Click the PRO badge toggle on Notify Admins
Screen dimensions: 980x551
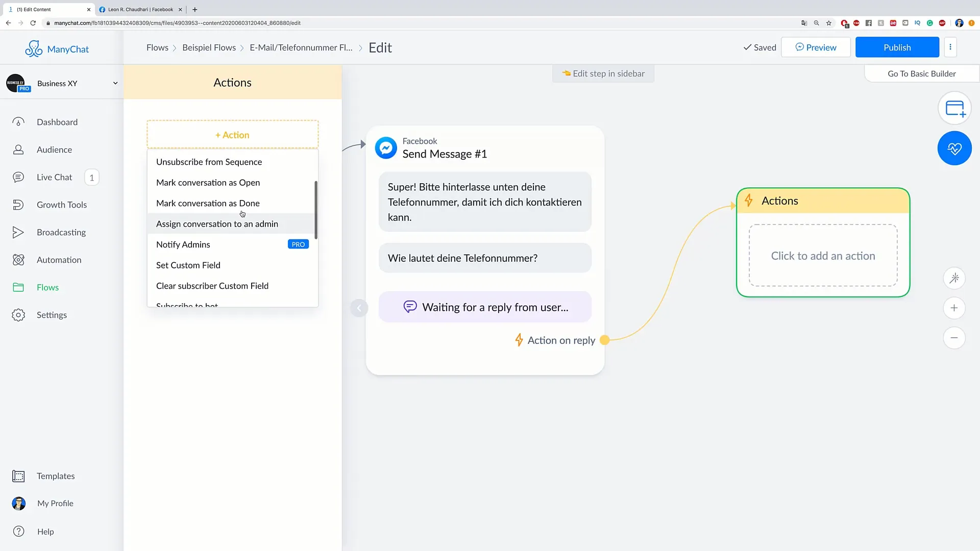click(298, 244)
